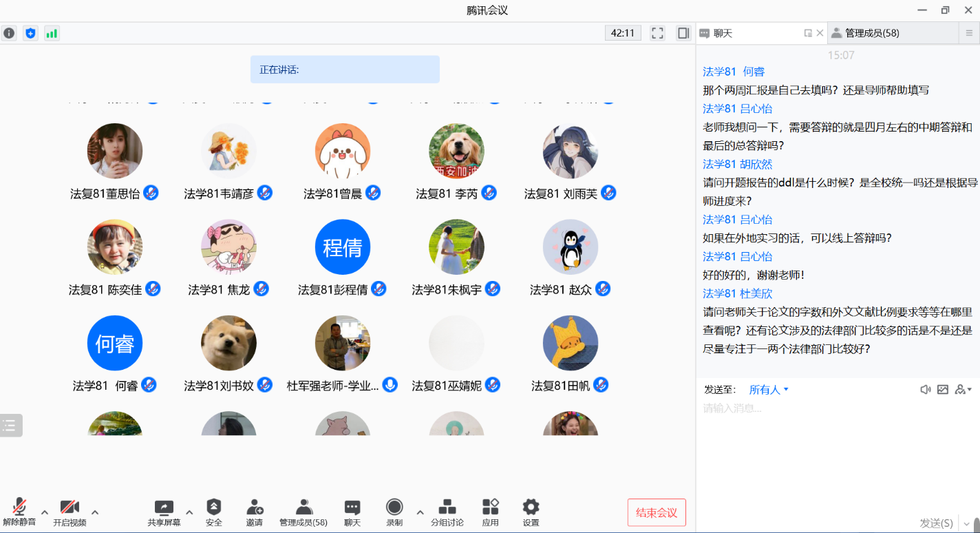Enter full screen mode
Image resolution: width=980 pixels, height=533 pixels.
pos(657,33)
